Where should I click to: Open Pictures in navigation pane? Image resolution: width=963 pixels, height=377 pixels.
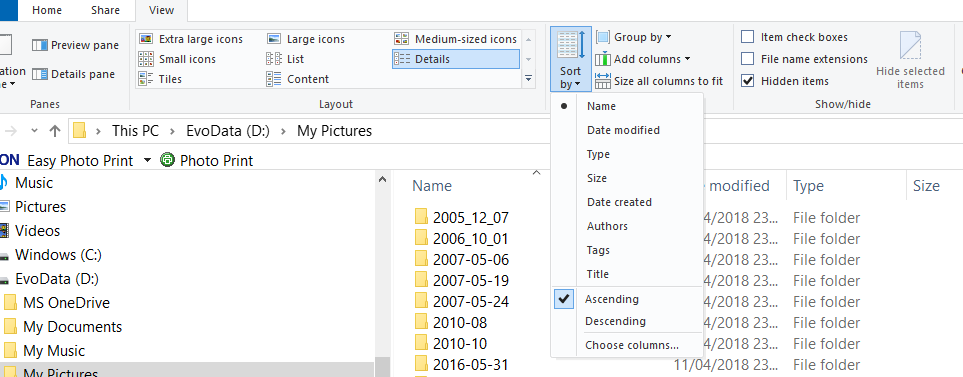(x=41, y=207)
